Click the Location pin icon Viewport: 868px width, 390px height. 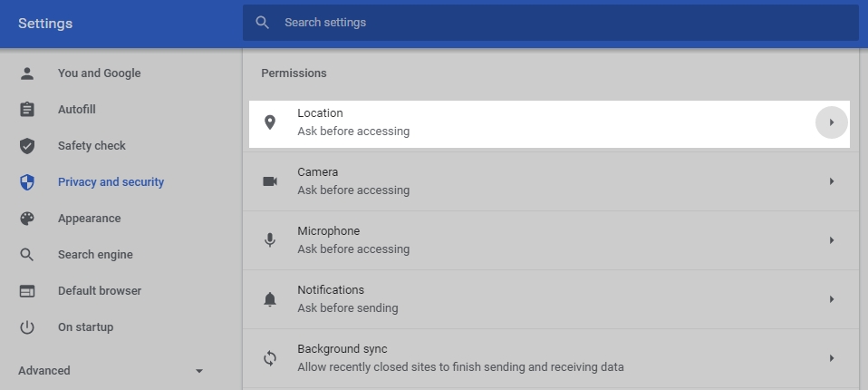[x=269, y=122]
